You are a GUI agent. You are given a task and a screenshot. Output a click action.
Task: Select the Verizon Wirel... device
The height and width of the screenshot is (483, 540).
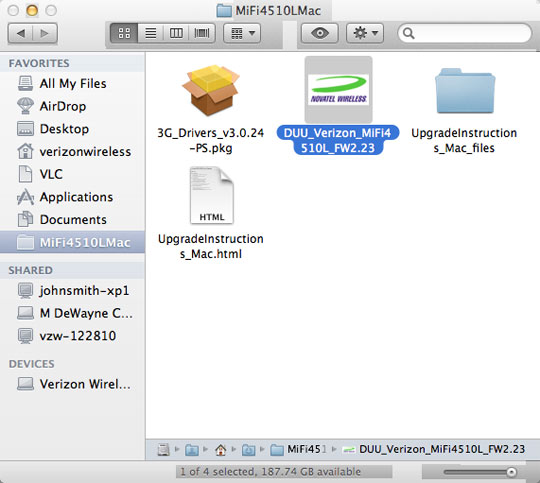pos(72,384)
